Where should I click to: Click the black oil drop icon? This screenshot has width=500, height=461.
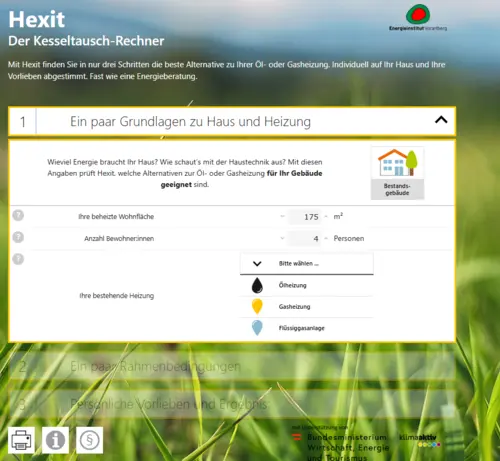pyautogui.click(x=257, y=285)
